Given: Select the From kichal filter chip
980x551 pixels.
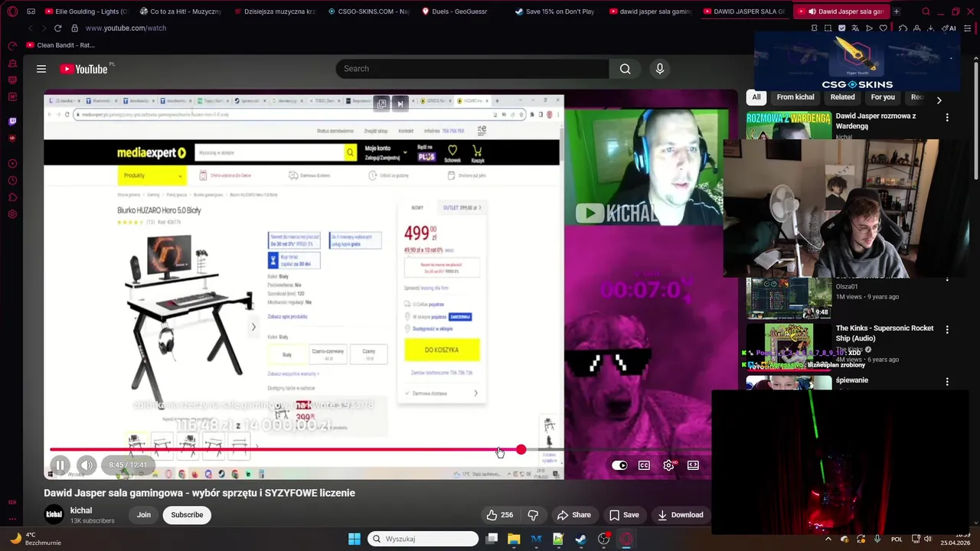Looking at the screenshot, I should coord(795,97).
